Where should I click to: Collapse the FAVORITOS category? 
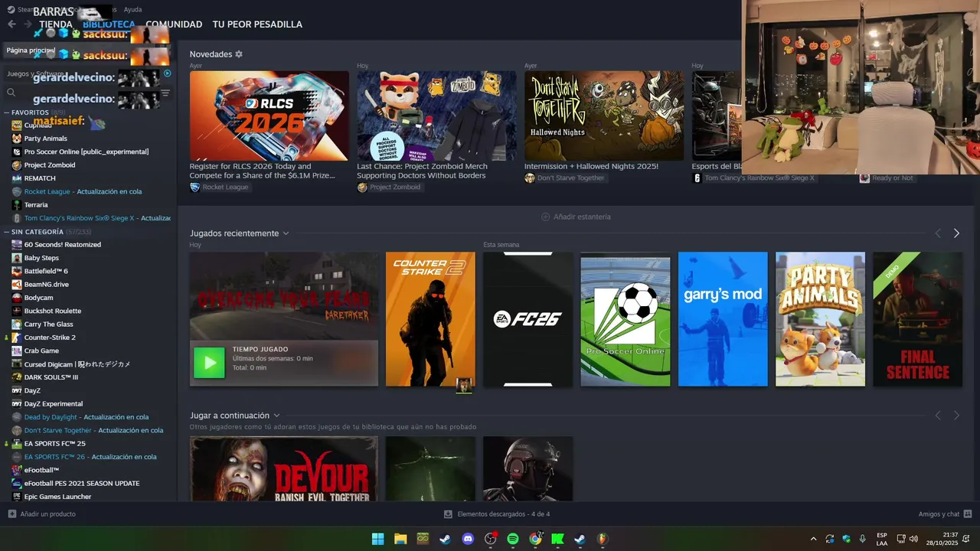pyautogui.click(x=6, y=112)
